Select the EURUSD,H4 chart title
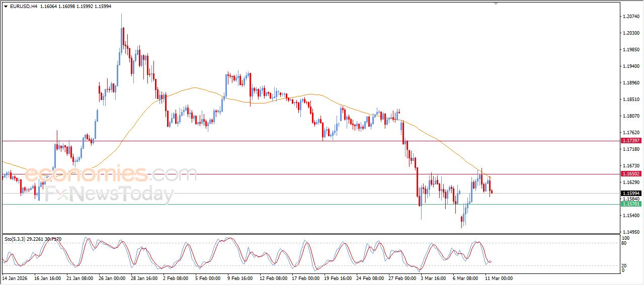Viewport: 644px width, 285px height. (23, 6)
